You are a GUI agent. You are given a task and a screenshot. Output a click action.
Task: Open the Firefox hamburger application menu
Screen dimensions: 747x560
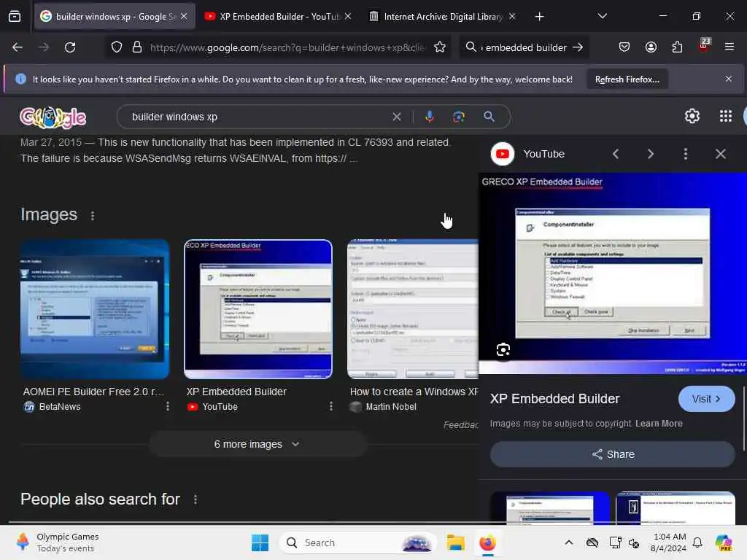729,47
